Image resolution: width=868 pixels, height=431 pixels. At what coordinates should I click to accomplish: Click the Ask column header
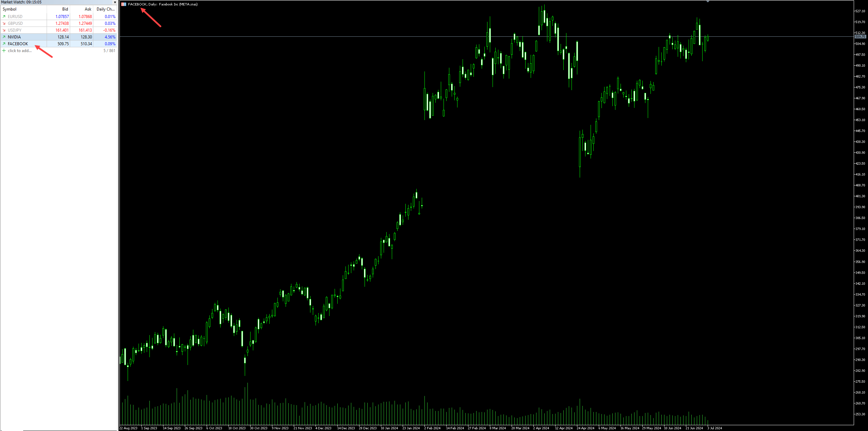click(x=88, y=9)
